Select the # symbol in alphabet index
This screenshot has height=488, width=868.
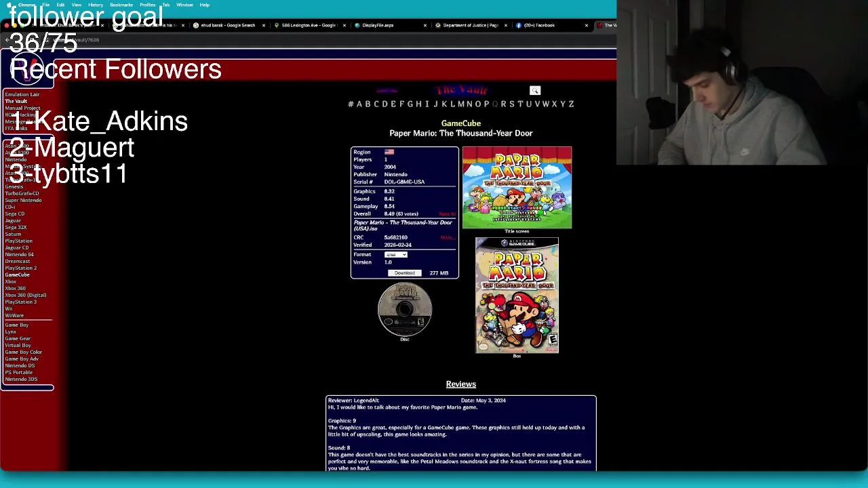(351, 104)
